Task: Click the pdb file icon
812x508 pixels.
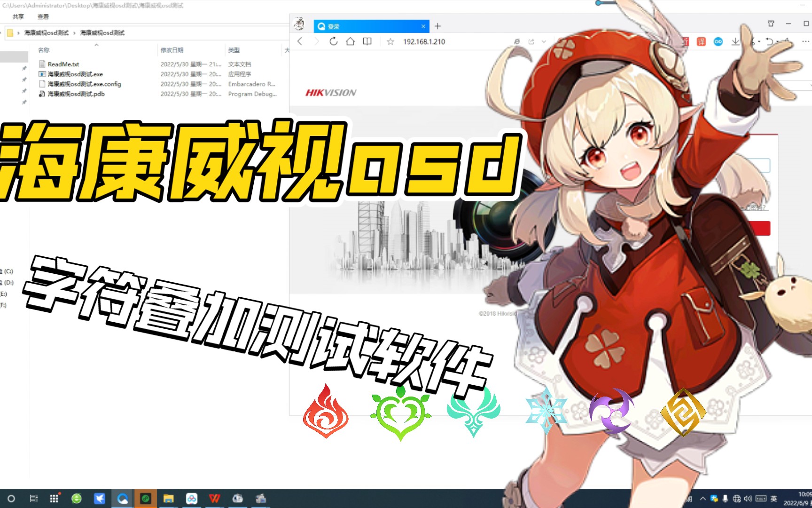Action: pos(42,94)
